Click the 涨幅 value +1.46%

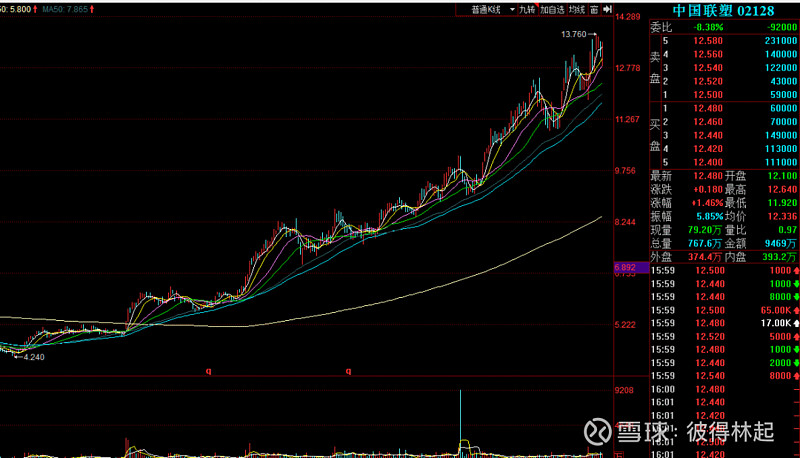[707, 203]
